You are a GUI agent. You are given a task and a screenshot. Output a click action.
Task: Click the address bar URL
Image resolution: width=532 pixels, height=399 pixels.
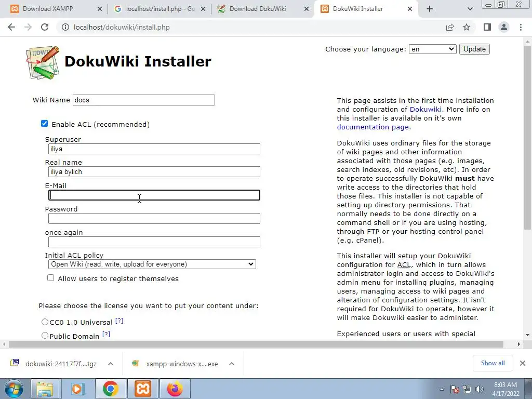(122, 27)
